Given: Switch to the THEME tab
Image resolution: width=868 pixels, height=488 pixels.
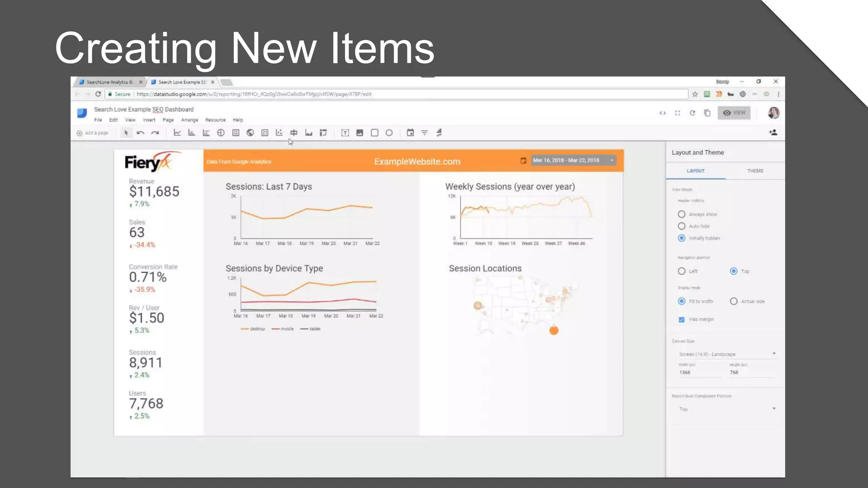Looking at the screenshot, I should tap(755, 171).
